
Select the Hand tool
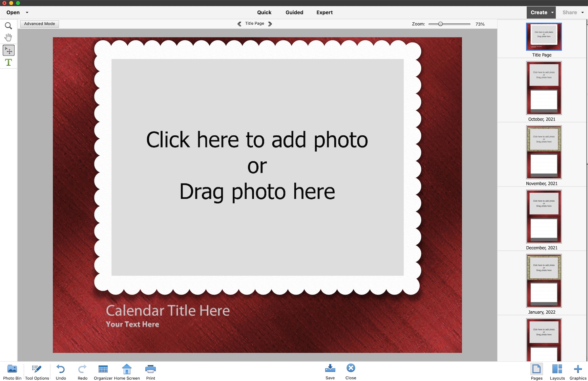coord(8,37)
